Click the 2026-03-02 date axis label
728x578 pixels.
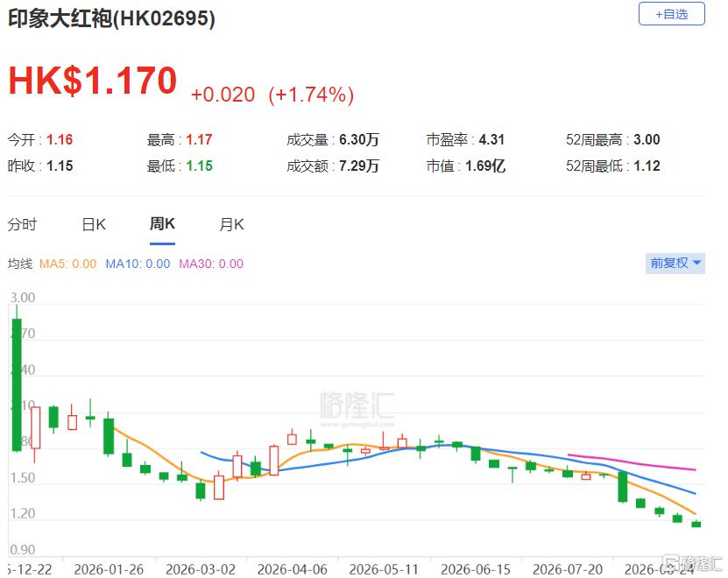[x=201, y=569]
